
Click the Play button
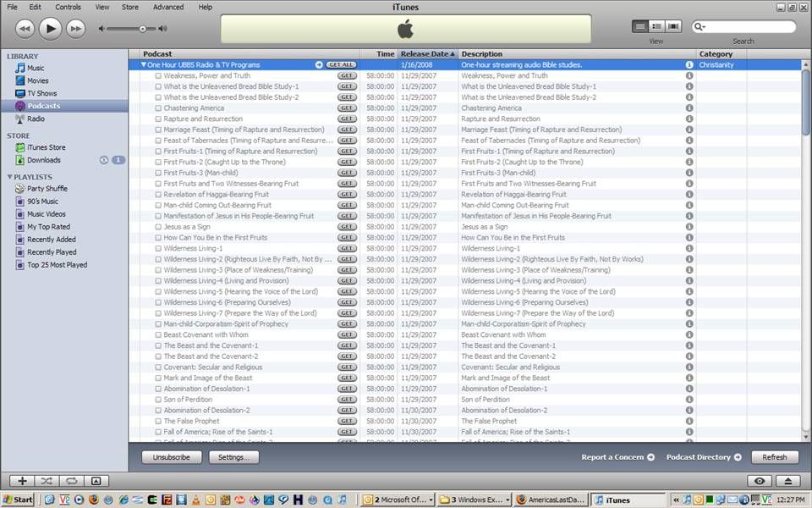[x=50, y=29]
